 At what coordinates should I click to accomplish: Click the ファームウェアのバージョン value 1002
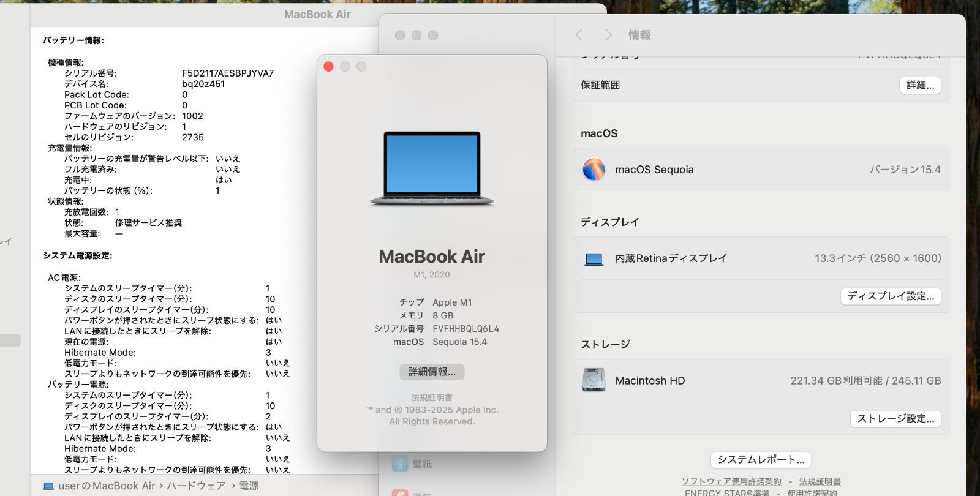click(192, 116)
